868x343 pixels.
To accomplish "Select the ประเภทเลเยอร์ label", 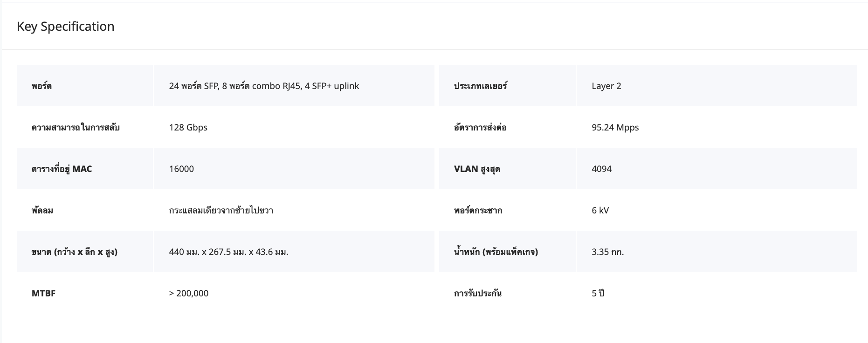I will (x=481, y=86).
